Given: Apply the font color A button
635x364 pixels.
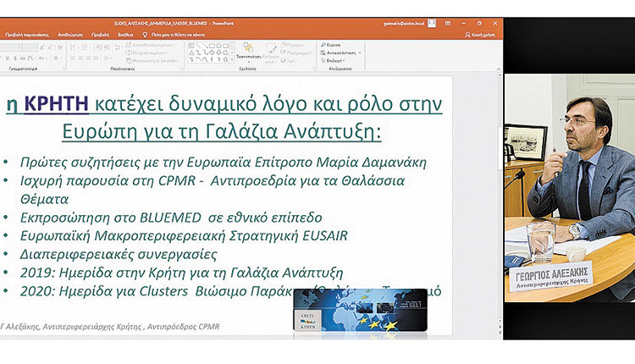Looking at the screenshot, I should click(56, 58).
